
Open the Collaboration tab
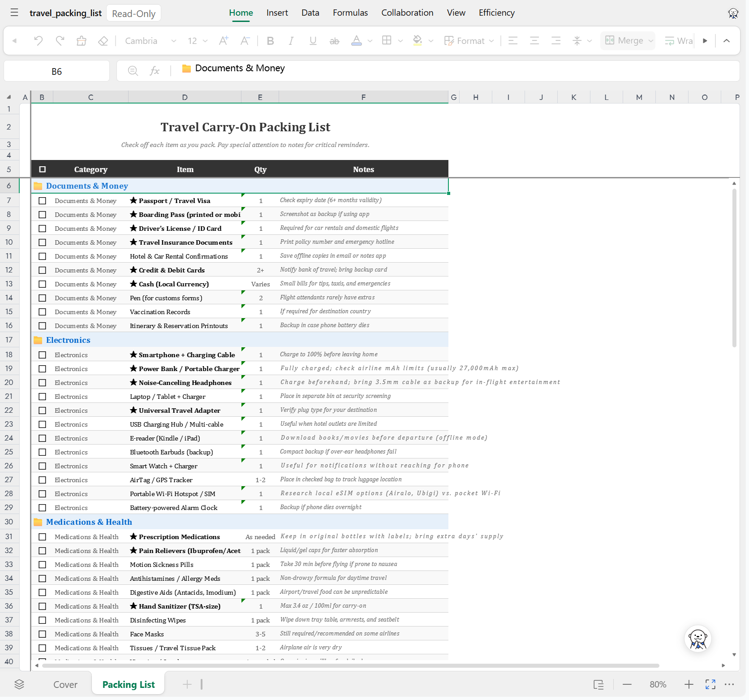click(x=408, y=13)
